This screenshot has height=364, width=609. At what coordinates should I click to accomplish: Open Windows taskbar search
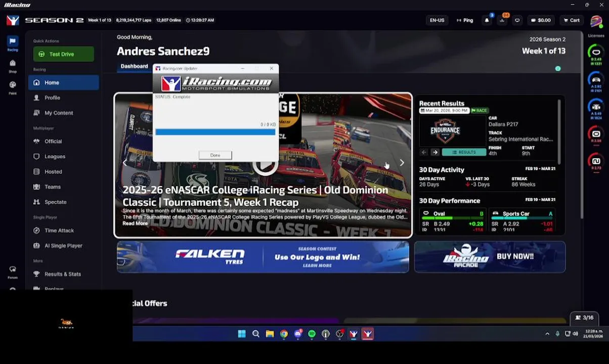[256, 334]
